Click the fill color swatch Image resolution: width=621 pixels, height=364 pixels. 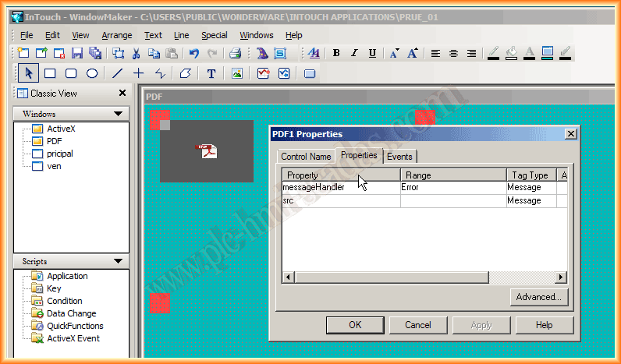[x=512, y=53]
